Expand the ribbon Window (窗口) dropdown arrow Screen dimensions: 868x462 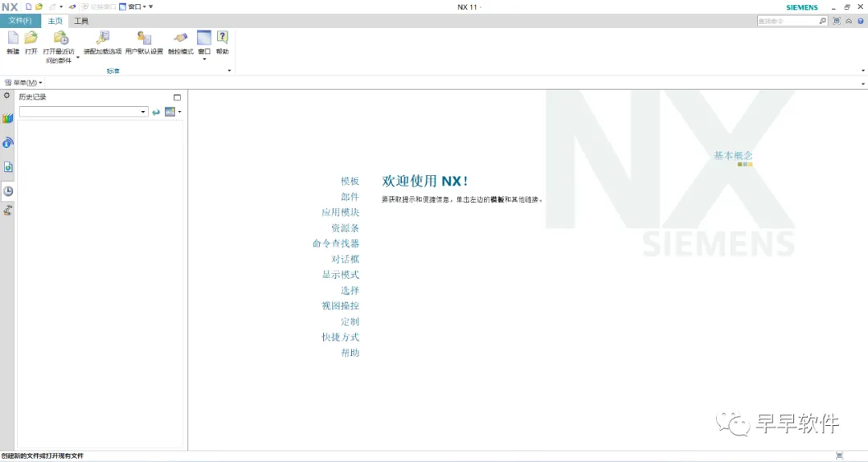click(x=204, y=59)
